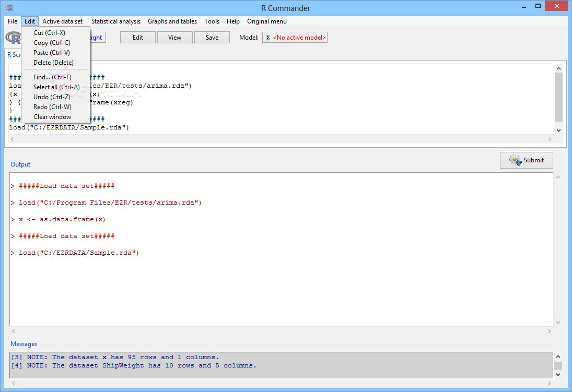The width and height of the screenshot is (572, 392).
Task: Close the Edit menu by clicking Edit
Action: [30, 21]
